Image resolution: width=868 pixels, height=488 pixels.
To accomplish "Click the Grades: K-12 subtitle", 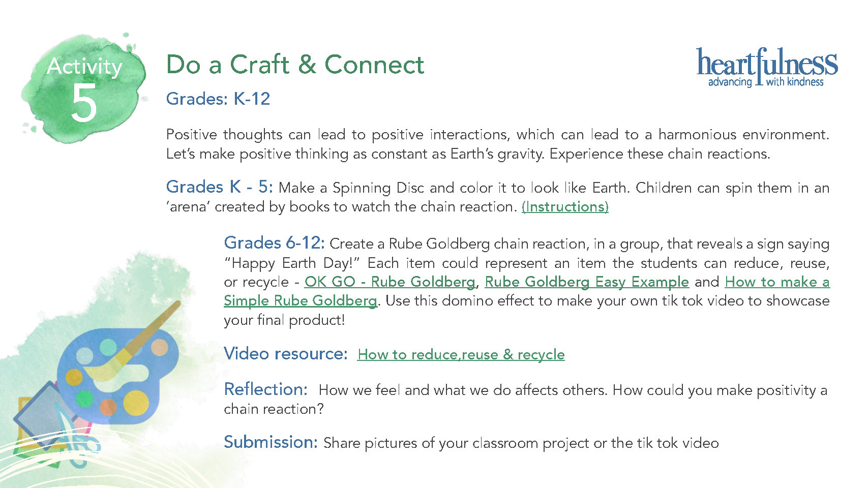I will [218, 99].
